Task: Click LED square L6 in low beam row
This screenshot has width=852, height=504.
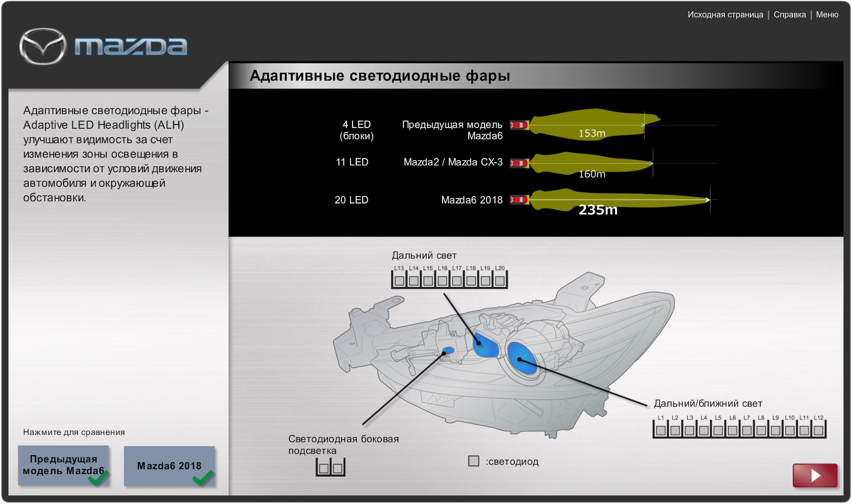Action: (733, 430)
